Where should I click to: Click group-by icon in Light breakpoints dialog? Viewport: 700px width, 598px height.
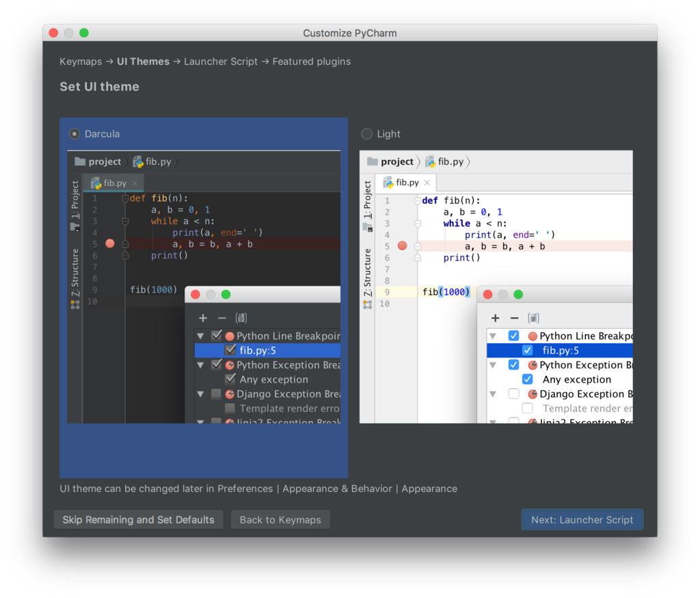pyautogui.click(x=533, y=318)
